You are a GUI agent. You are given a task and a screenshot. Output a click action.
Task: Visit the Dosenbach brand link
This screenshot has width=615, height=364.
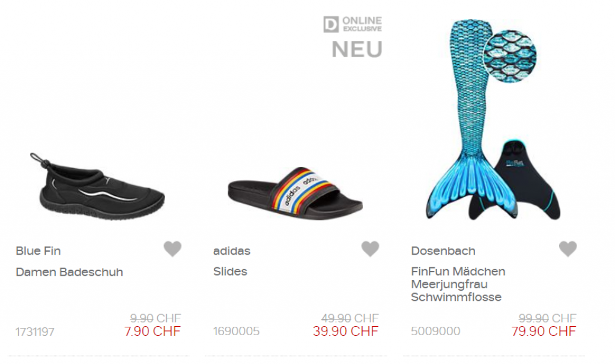point(443,251)
